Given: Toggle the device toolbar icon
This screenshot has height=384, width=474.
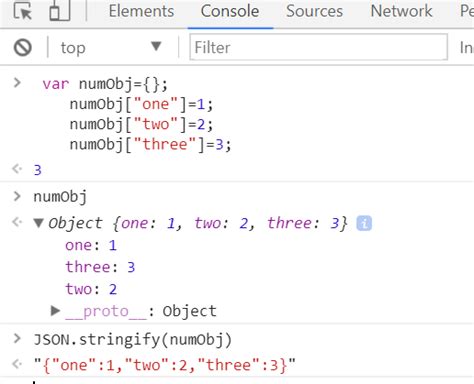Looking at the screenshot, I should coord(60,10).
